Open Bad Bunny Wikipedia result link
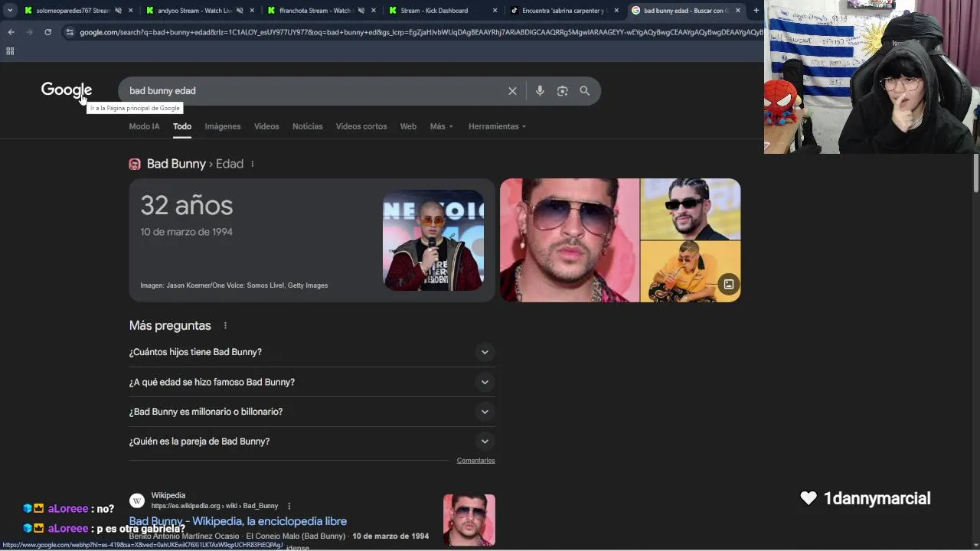The image size is (980, 551). [x=238, y=521]
